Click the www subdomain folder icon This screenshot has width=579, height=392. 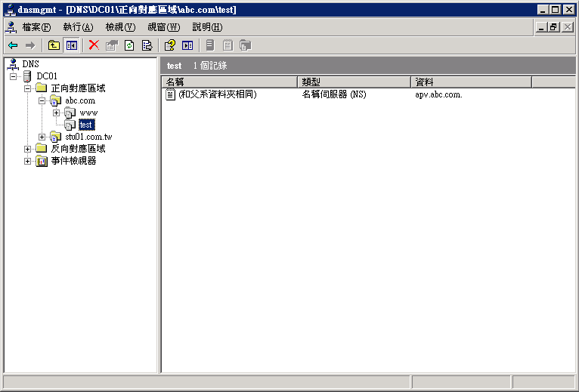[x=70, y=113]
